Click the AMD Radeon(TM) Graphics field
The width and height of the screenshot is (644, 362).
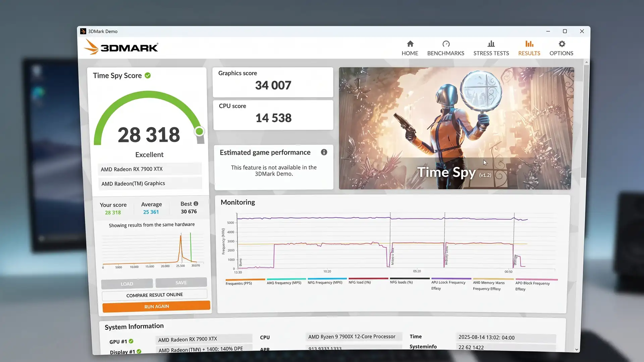[x=150, y=183]
